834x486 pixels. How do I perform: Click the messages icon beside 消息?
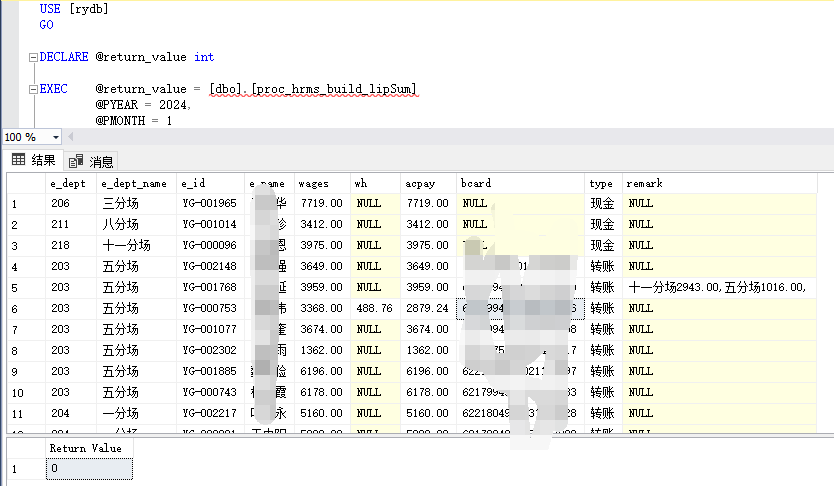tap(76, 161)
